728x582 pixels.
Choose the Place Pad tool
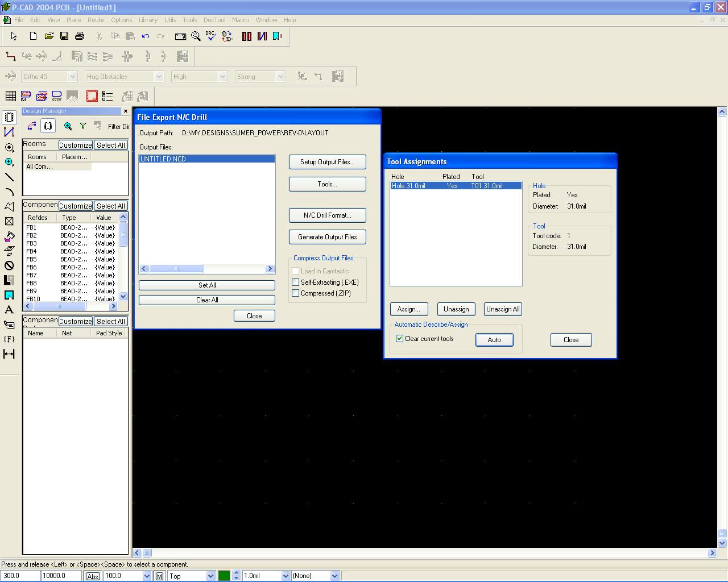point(9,147)
